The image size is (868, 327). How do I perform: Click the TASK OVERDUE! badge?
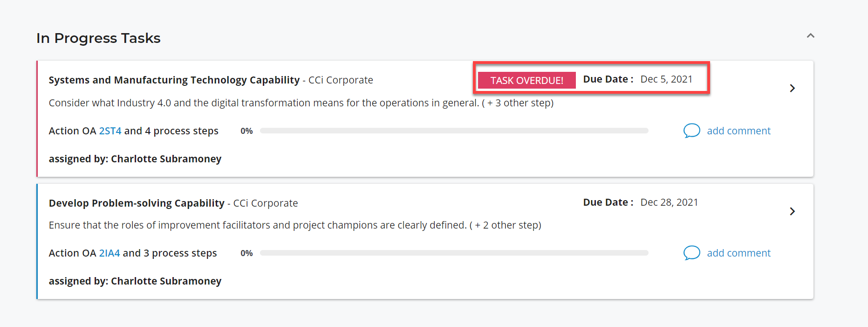pos(526,80)
